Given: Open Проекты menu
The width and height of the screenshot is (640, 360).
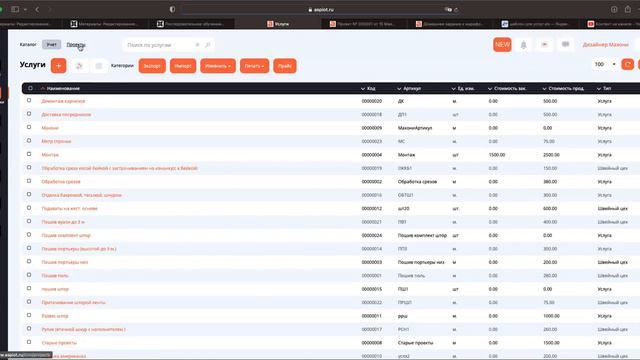Looking at the screenshot, I should (76, 44).
